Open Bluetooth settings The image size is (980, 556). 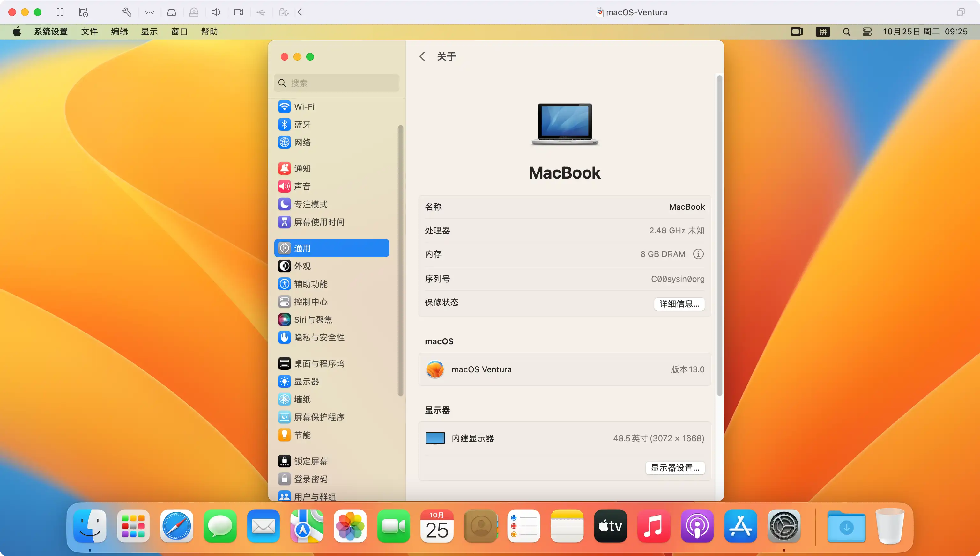click(302, 124)
